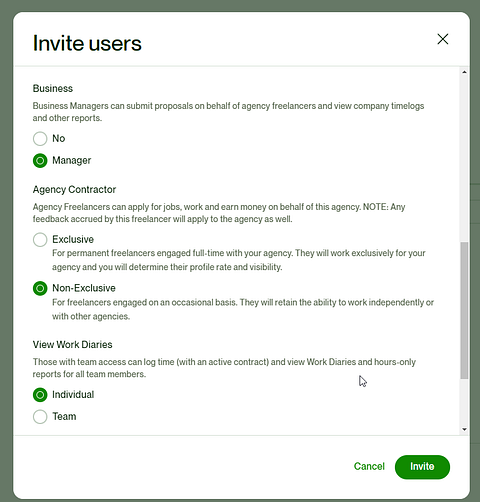480x502 pixels.
Task: Click the View Work Diaries heading
Action: (x=72, y=344)
